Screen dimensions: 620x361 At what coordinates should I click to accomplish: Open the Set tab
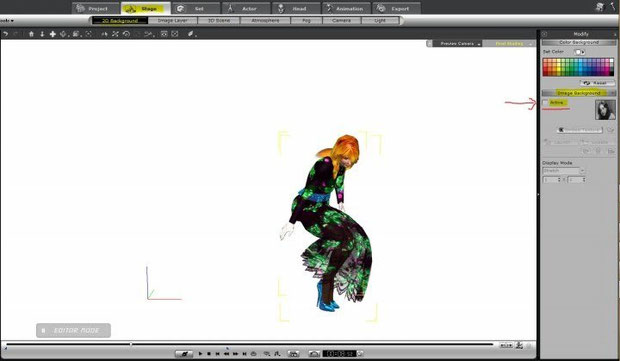pos(196,8)
